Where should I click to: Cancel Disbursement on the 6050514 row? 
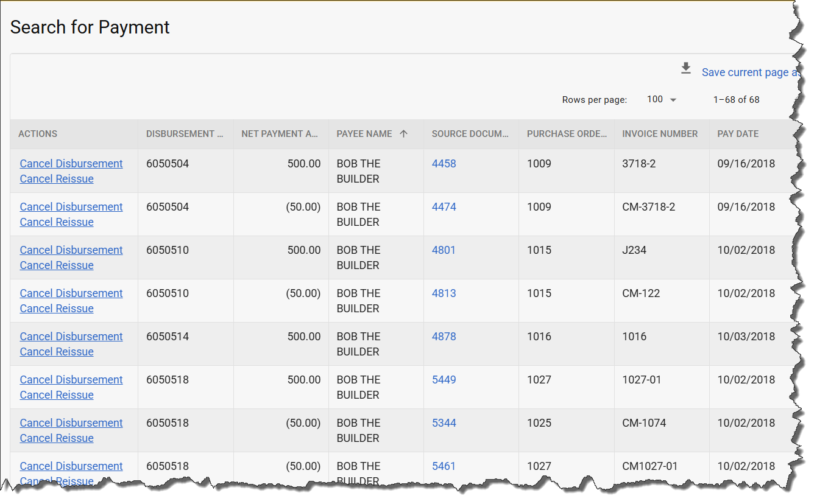click(x=71, y=336)
